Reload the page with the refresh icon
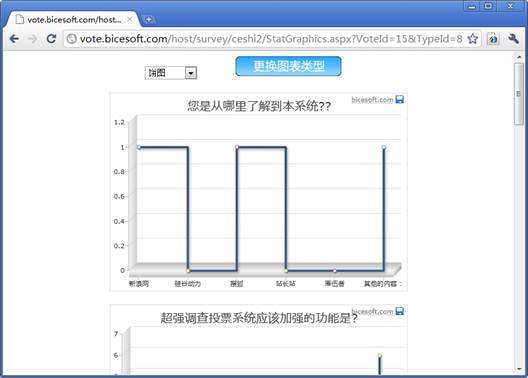Screen dimensions: 528x378 click(x=51, y=39)
